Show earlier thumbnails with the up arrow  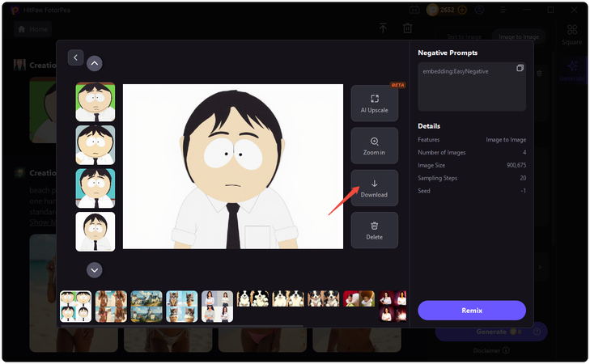tap(95, 64)
